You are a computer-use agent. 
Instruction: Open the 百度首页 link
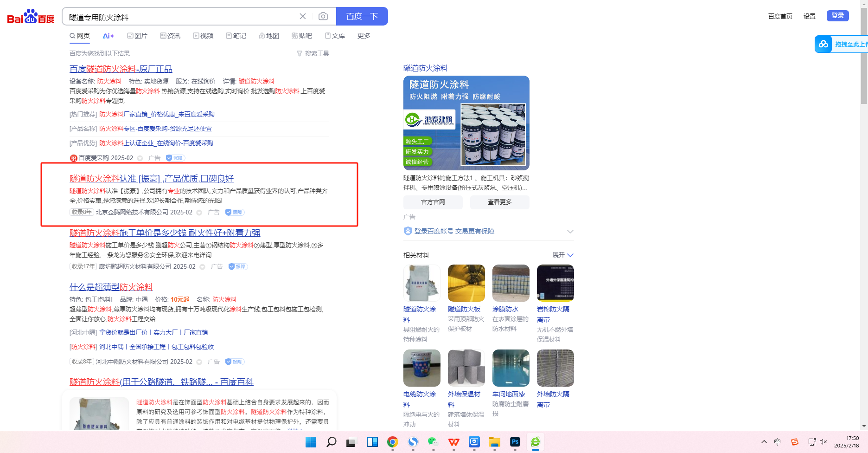(x=780, y=16)
